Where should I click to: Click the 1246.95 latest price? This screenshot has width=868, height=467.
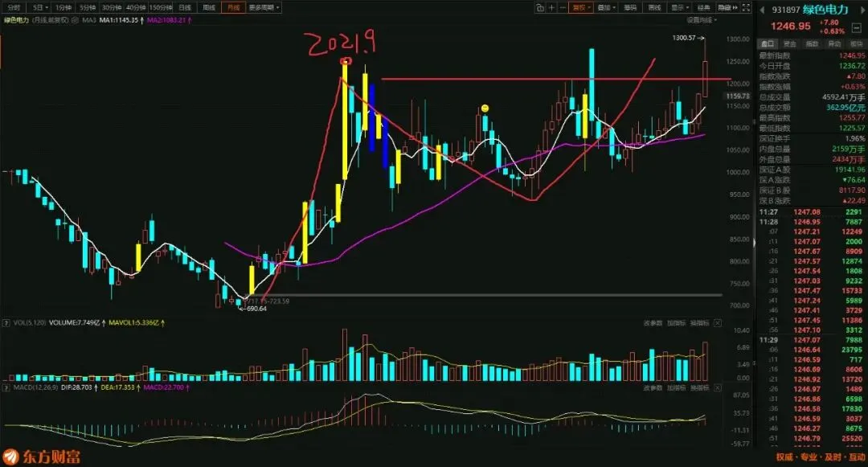791,26
